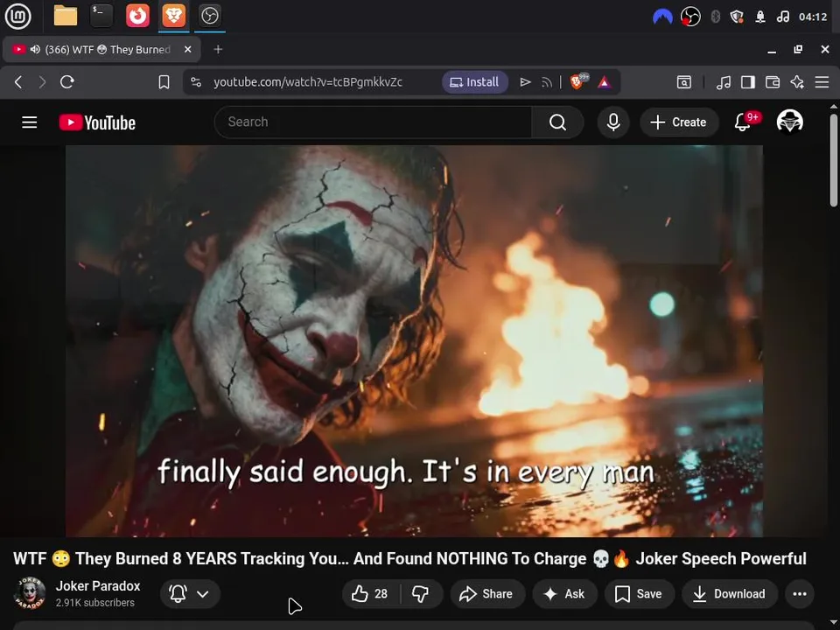Share this video
Screen dimensions: 840x630
487,593
